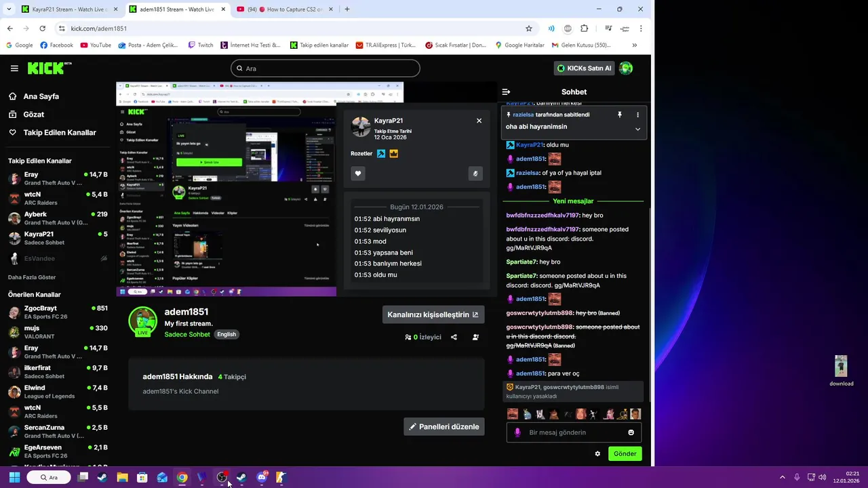
Task: Click the mute icon on KayraP21 card
Action: [x=475, y=174]
